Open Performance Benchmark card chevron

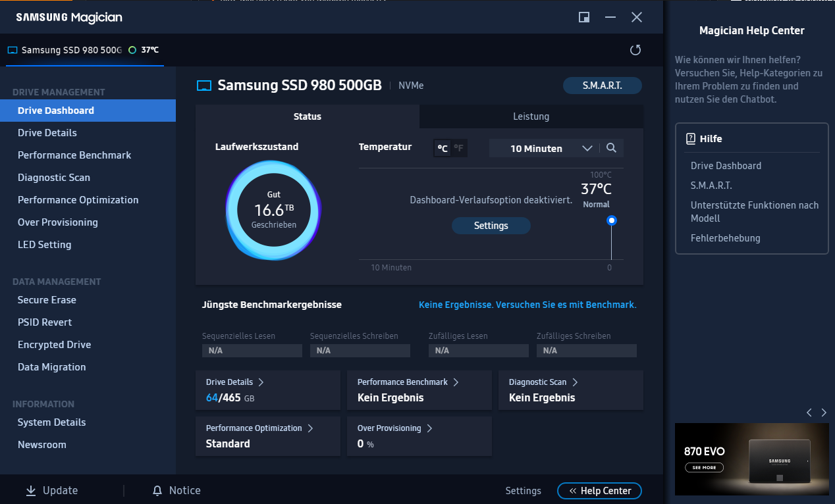coord(456,382)
